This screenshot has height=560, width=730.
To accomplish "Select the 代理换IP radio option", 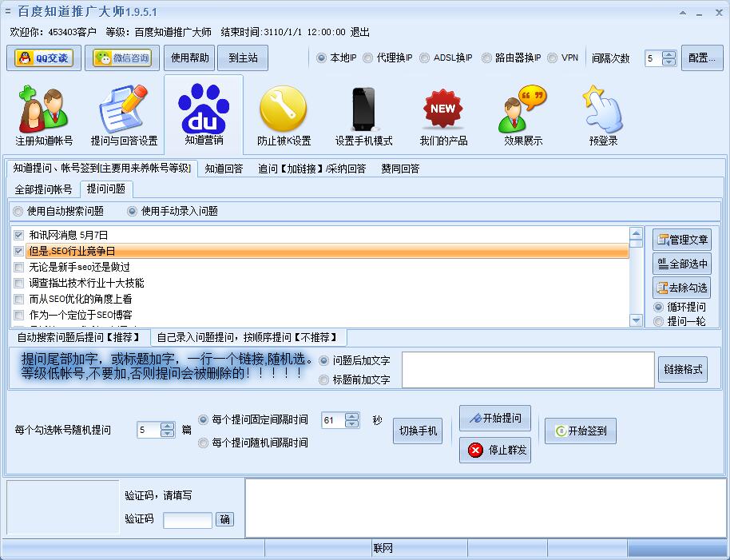I will pos(368,58).
